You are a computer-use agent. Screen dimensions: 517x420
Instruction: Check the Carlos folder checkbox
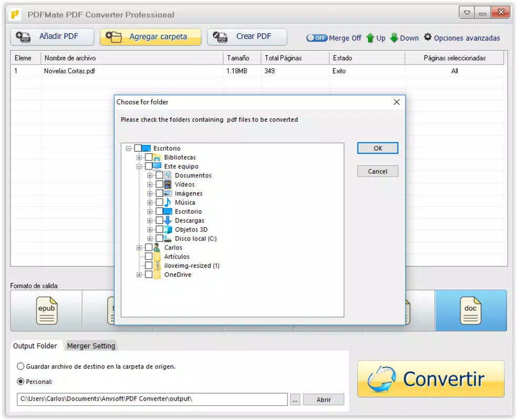click(149, 247)
